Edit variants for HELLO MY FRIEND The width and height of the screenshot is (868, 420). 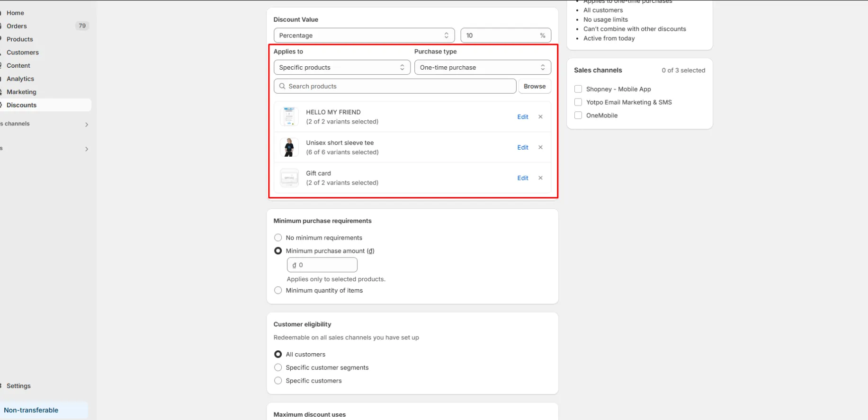point(523,117)
